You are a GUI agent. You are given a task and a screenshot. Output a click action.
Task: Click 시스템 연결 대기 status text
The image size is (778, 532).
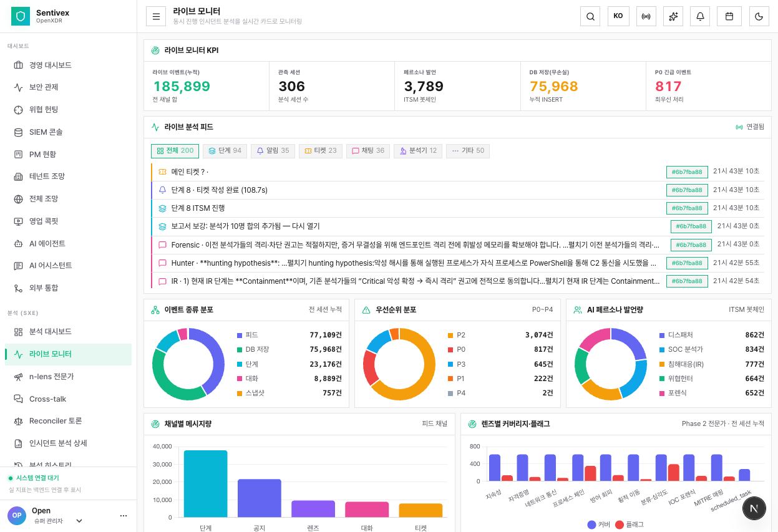point(37,478)
